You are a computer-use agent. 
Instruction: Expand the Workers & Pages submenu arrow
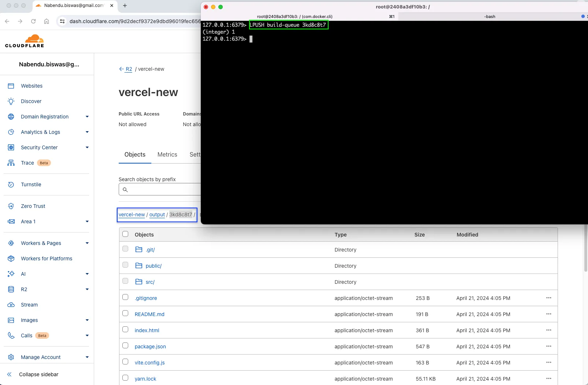pyautogui.click(x=87, y=243)
